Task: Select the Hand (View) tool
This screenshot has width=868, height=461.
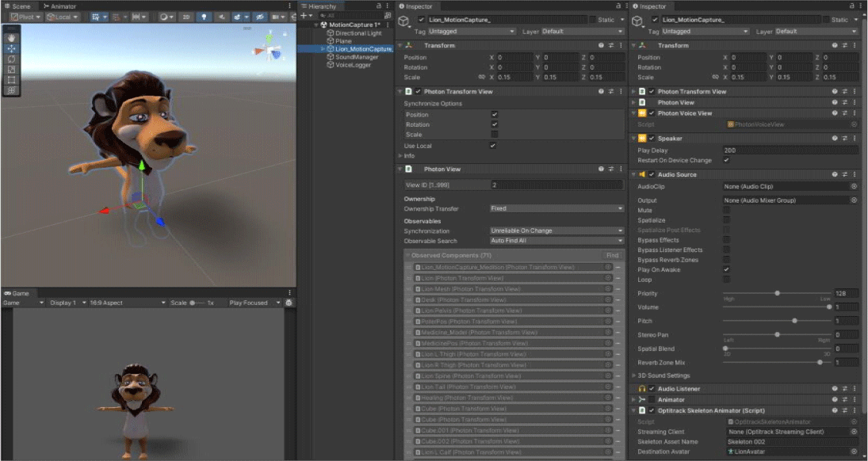Action: [x=11, y=38]
